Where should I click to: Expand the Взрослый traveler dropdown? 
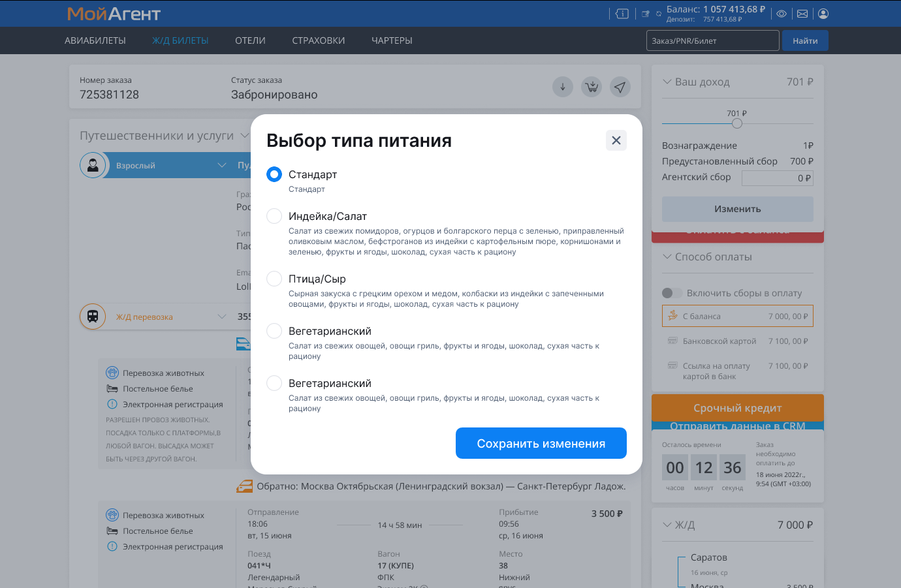click(221, 166)
